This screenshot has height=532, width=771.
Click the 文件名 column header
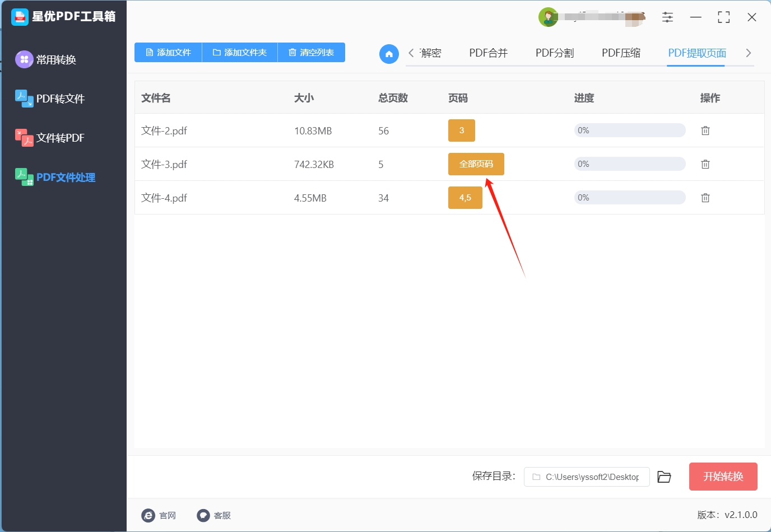click(x=156, y=98)
